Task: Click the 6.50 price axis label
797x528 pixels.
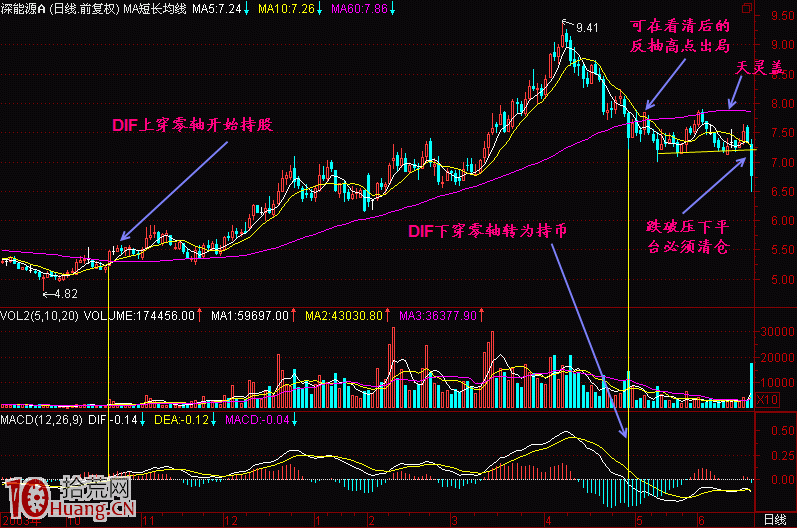Action: [x=783, y=192]
